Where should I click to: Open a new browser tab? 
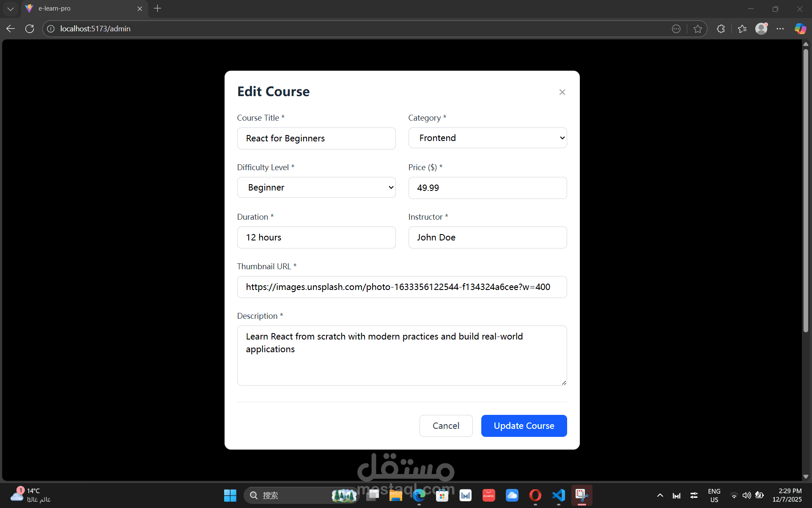pos(157,8)
